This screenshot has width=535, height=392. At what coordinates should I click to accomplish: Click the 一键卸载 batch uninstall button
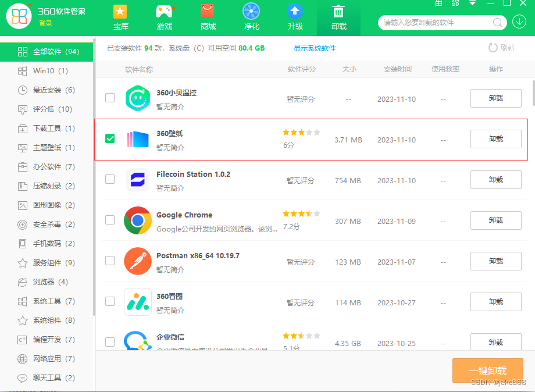[x=487, y=370]
